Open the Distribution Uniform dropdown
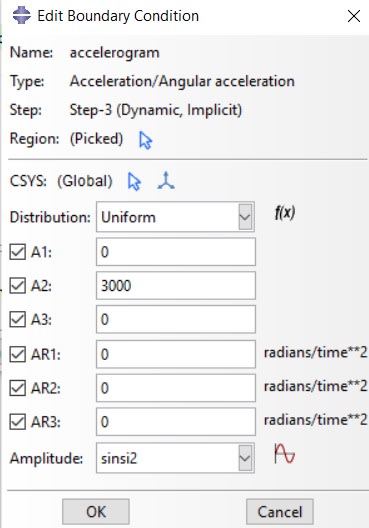Image resolution: width=369 pixels, height=528 pixels. coord(175,217)
